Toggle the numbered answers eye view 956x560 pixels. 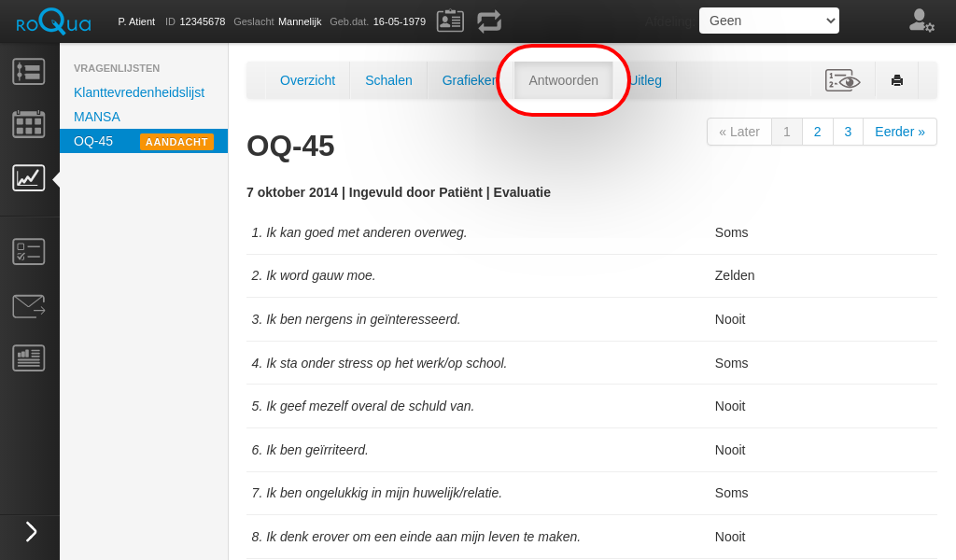coord(843,80)
